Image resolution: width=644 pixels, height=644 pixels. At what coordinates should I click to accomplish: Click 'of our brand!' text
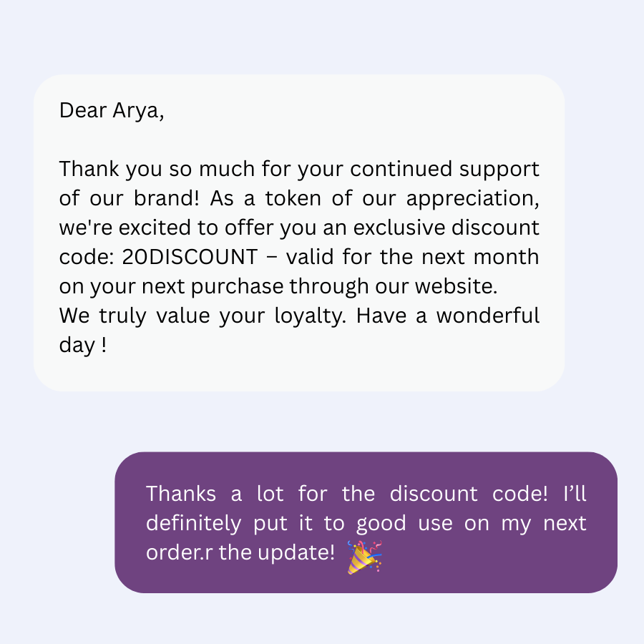click(x=129, y=199)
